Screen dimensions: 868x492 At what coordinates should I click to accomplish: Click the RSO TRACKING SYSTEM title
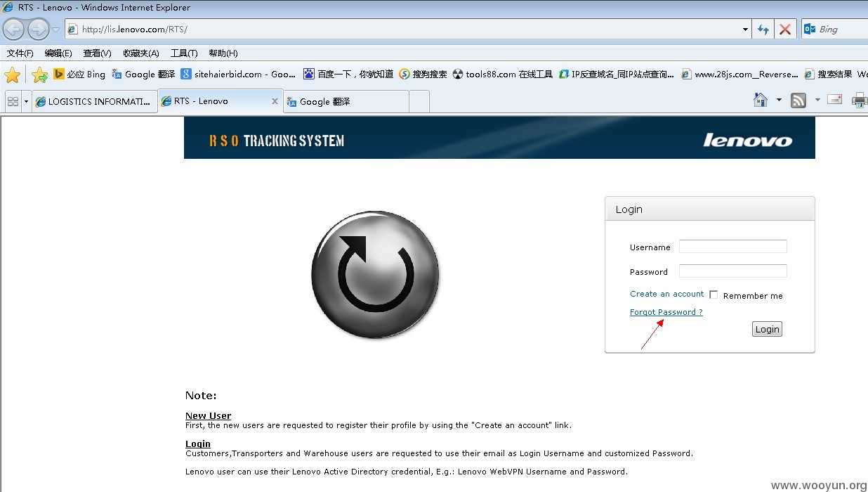pos(277,141)
